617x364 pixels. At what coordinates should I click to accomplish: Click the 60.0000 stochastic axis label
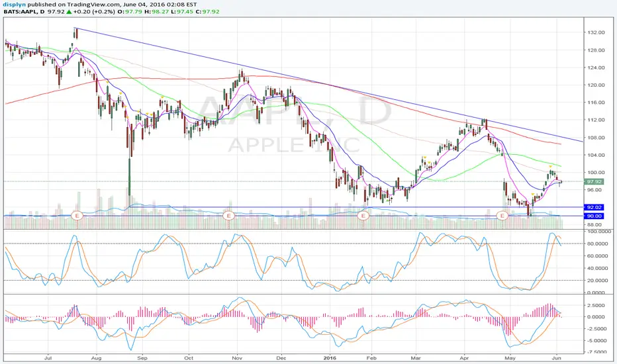tap(597, 255)
